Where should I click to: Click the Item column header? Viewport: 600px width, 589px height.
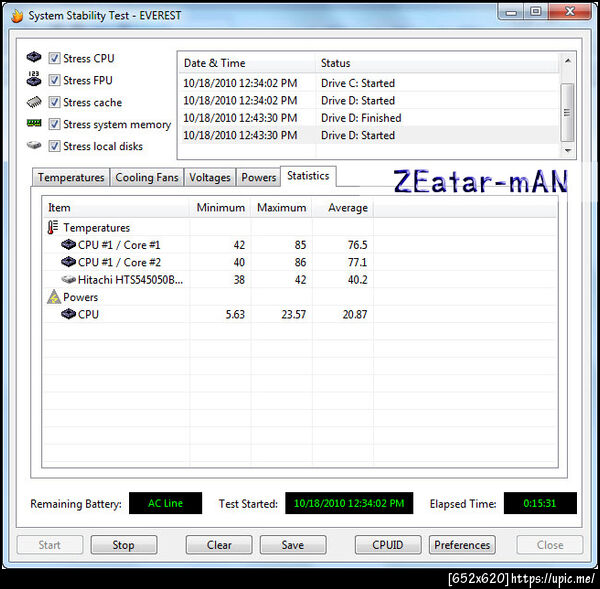[x=116, y=208]
